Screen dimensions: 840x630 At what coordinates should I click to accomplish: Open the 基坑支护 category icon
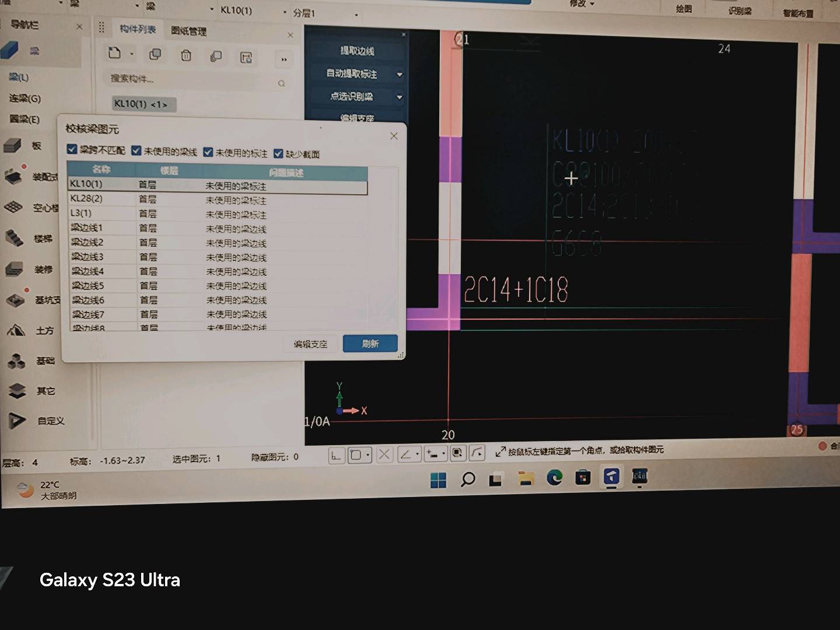pos(15,299)
